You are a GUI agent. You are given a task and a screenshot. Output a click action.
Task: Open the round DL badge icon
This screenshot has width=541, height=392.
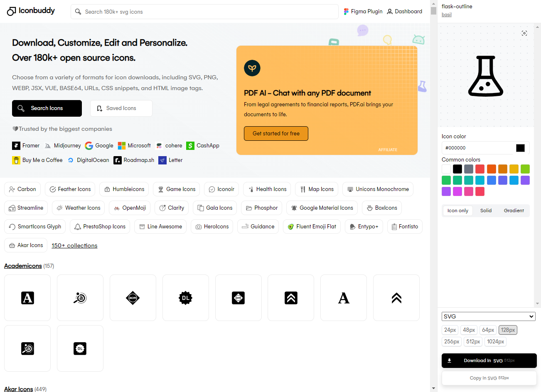click(x=186, y=298)
